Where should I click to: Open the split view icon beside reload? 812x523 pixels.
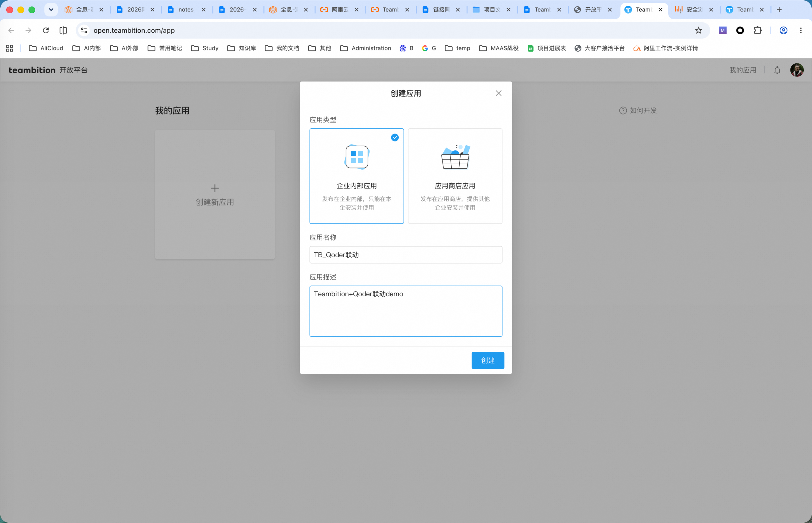(x=63, y=30)
